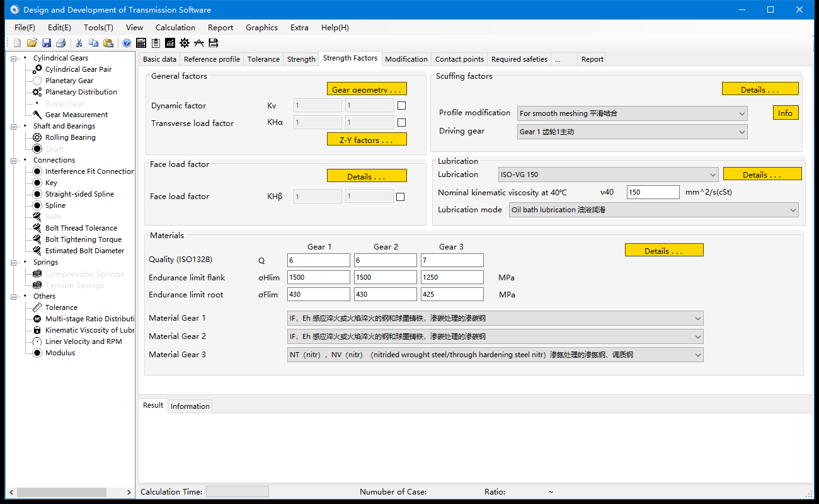
Task: Open graphics with chart toolbar icon
Action: coord(170,43)
